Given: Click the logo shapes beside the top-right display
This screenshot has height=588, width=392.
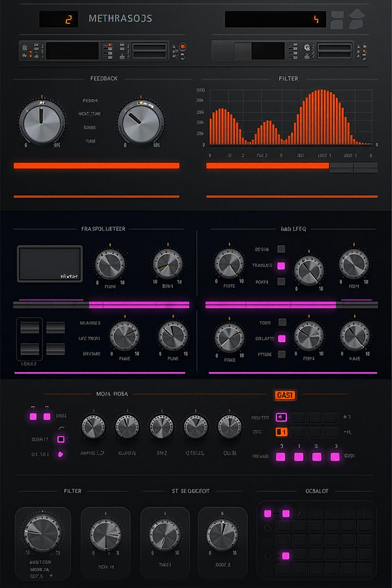Looking at the screenshot, I should pos(347,19).
